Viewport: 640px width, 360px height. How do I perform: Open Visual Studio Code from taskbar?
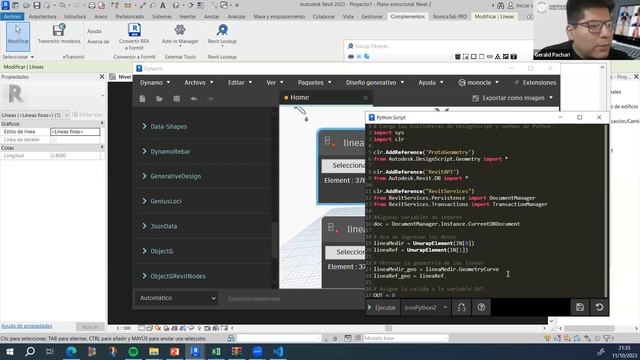(278, 351)
